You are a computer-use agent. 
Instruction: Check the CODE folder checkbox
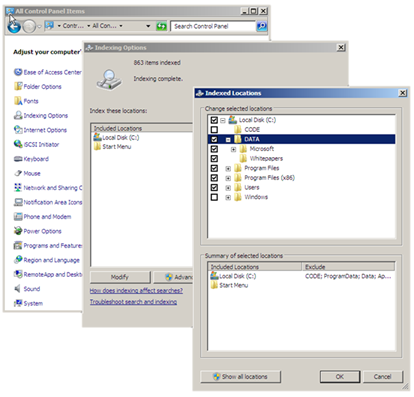[x=214, y=130]
